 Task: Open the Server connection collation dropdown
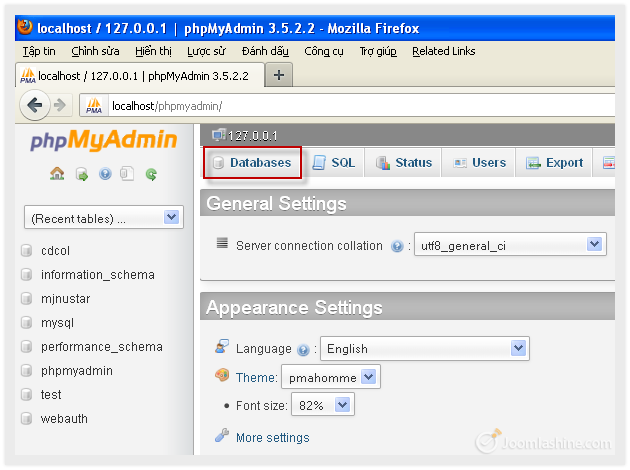click(510, 244)
